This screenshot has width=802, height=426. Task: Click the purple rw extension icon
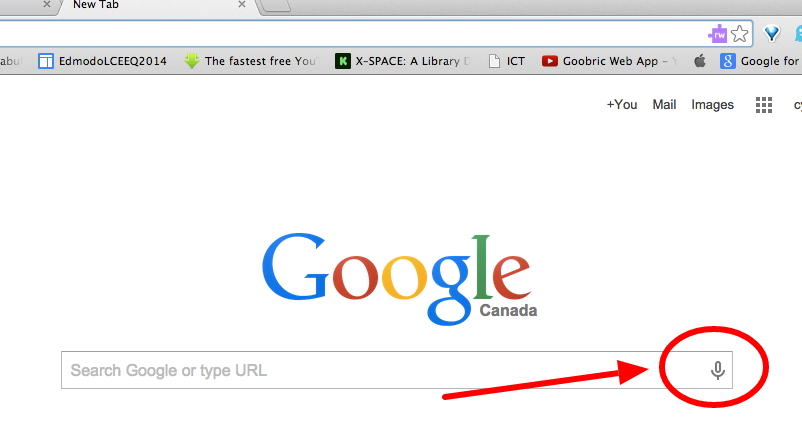[718, 34]
